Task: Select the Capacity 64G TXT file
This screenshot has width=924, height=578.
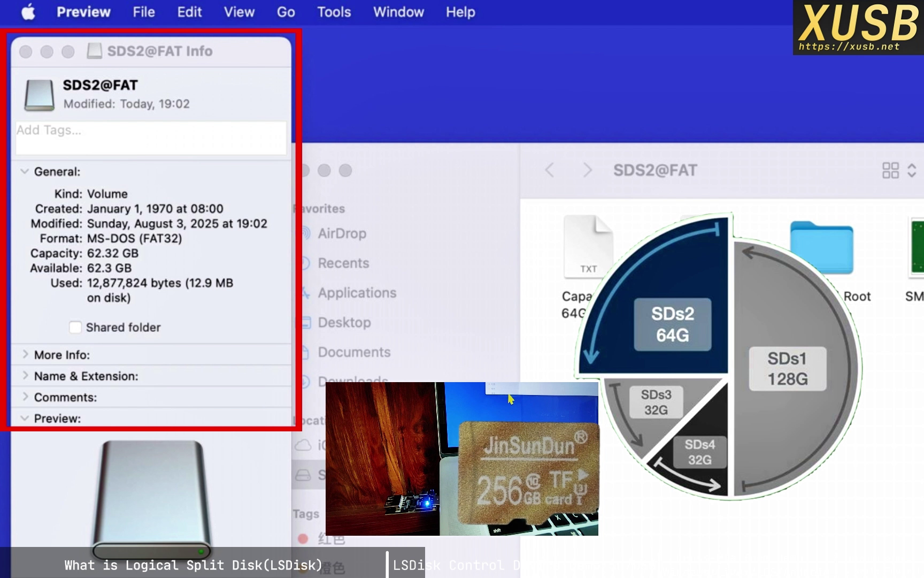Action: (588, 246)
